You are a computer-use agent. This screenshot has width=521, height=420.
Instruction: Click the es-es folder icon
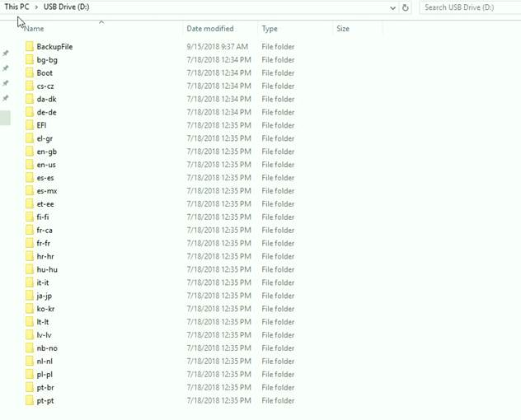pyautogui.click(x=30, y=178)
